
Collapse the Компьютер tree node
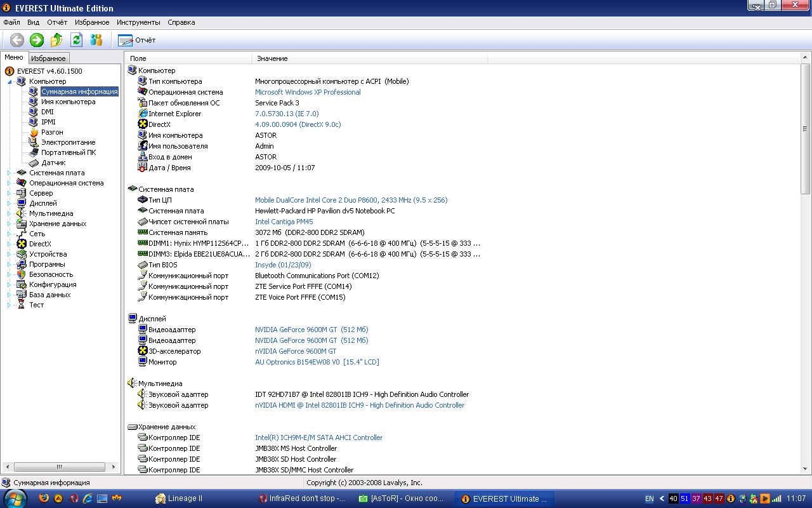[10, 82]
